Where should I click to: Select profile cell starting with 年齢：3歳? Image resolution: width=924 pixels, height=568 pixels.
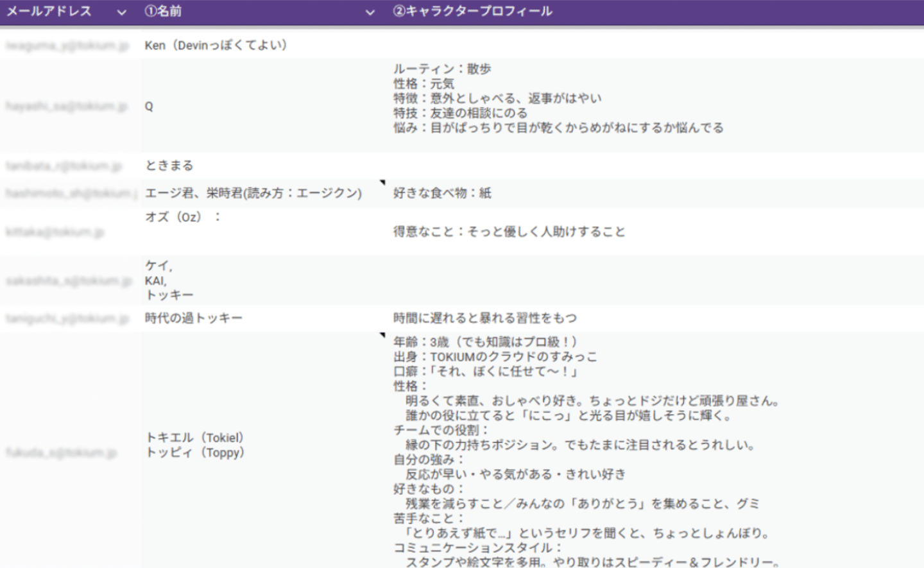pyautogui.click(x=577, y=449)
